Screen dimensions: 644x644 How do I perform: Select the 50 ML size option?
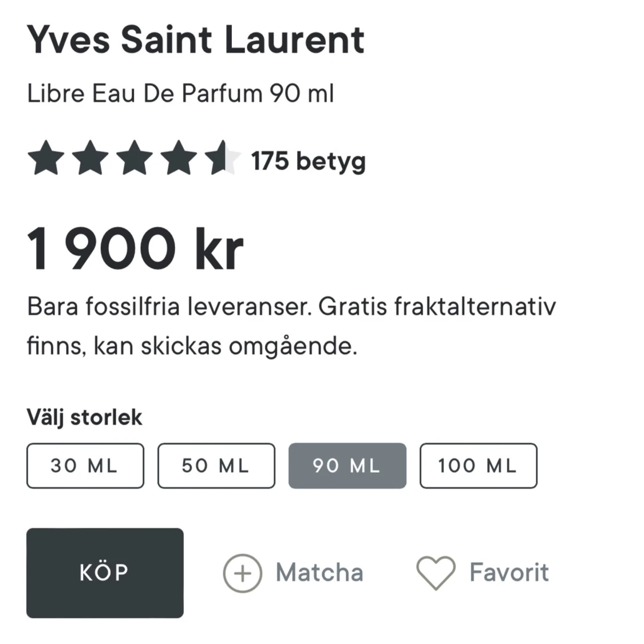pyautogui.click(x=216, y=465)
